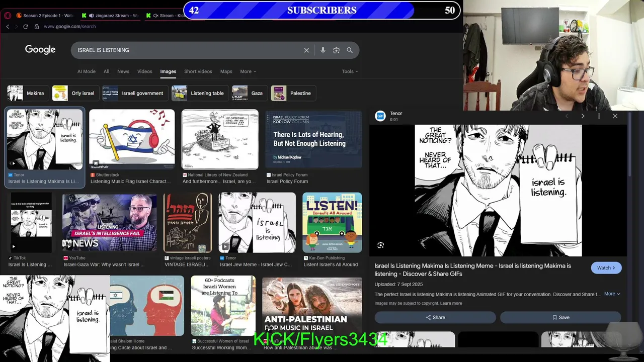Close the image preview panel
The width and height of the screenshot is (644, 362).
click(x=615, y=116)
